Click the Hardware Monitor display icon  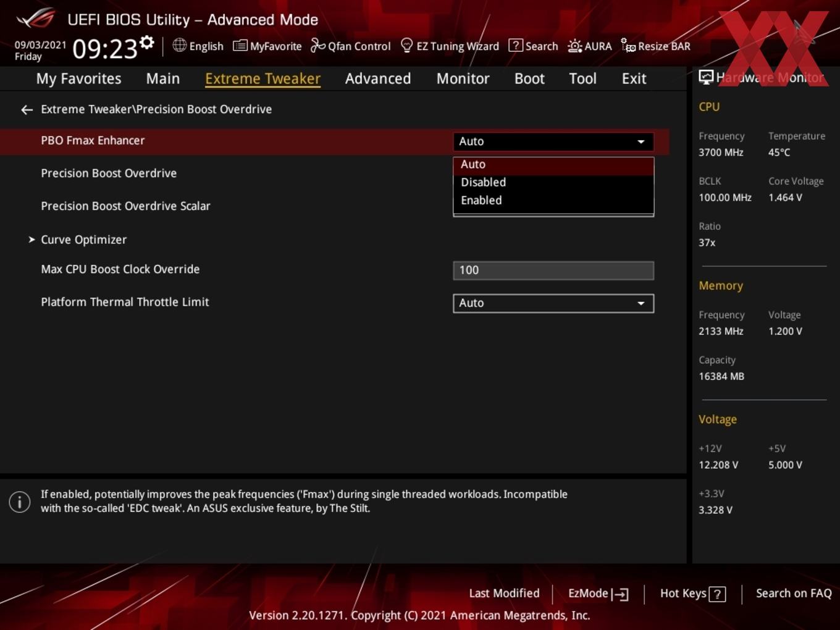pos(706,77)
